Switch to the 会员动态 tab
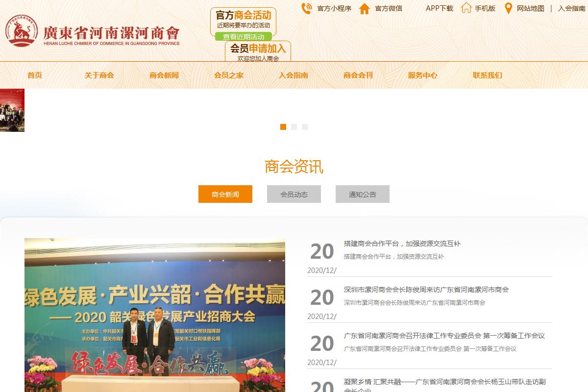 tap(294, 194)
